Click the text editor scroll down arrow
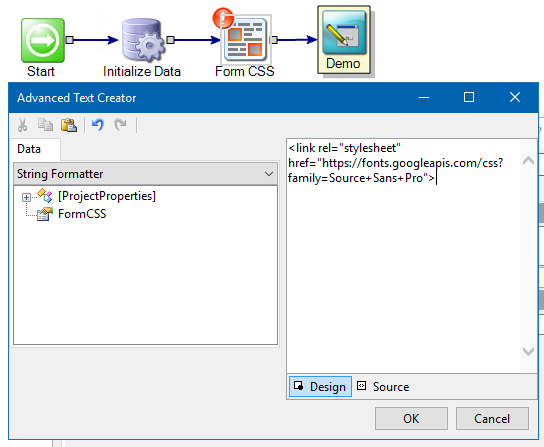The image size is (544, 447). pyautogui.click(x=528, y=351)
